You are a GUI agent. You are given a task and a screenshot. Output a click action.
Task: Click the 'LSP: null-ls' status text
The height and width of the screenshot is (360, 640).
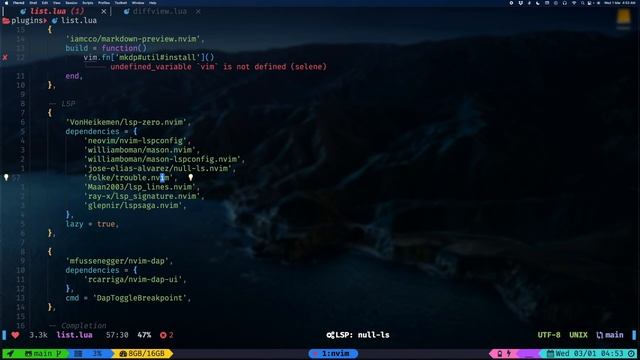click(x=362, y=335)
